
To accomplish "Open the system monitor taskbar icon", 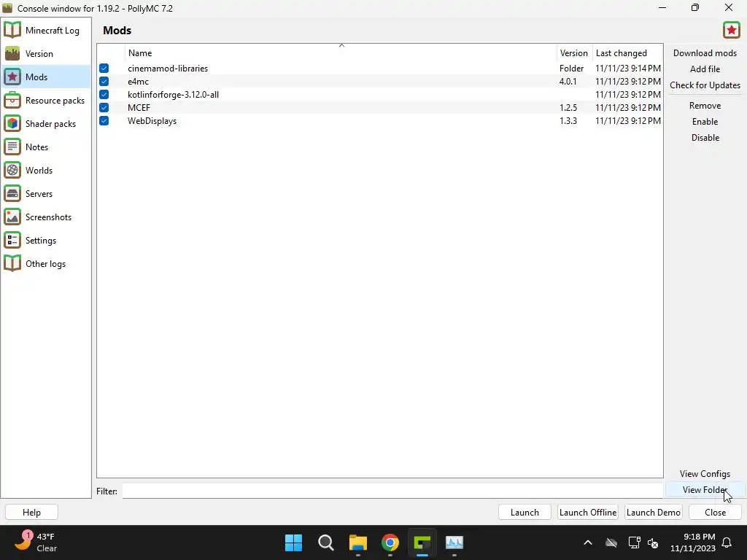I will click(454, 542).
